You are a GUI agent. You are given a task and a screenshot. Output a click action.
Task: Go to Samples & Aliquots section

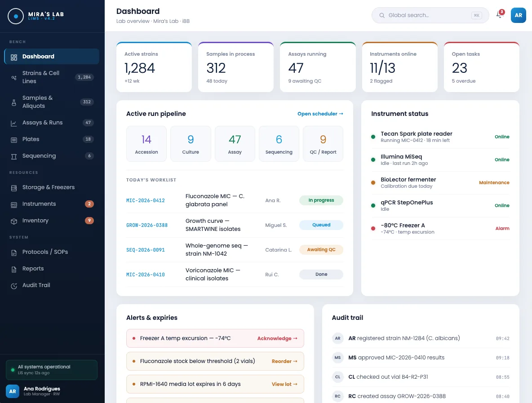click(52, 102)
